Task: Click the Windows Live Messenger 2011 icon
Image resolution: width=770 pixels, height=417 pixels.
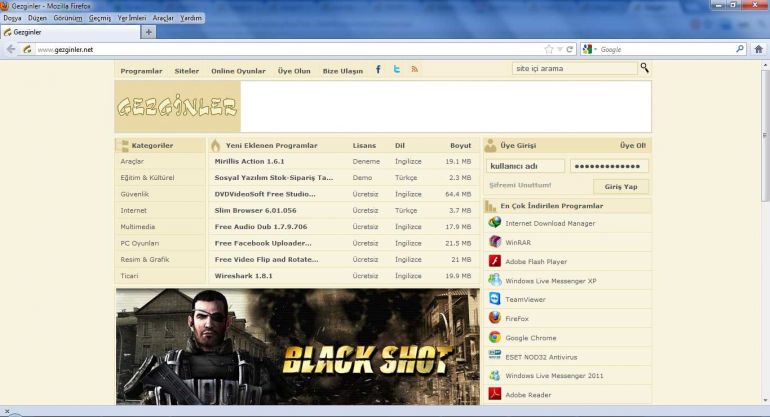Action: 495,375
